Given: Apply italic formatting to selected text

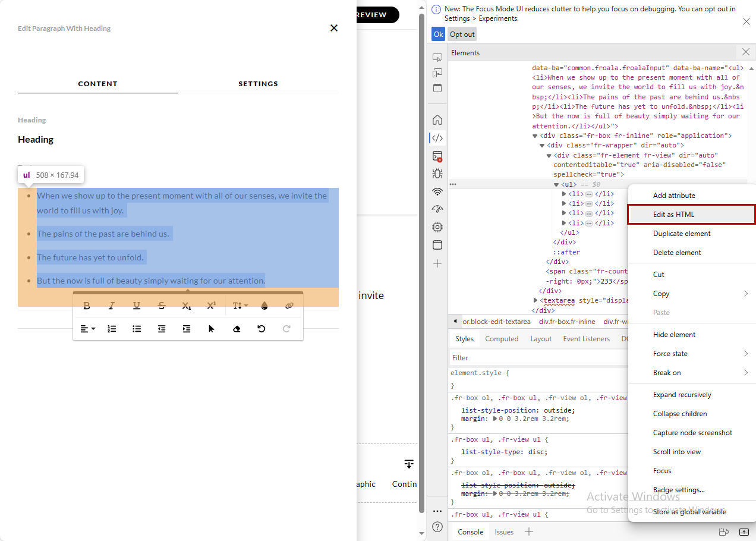Looking at the screenshot, I should 111,306.
